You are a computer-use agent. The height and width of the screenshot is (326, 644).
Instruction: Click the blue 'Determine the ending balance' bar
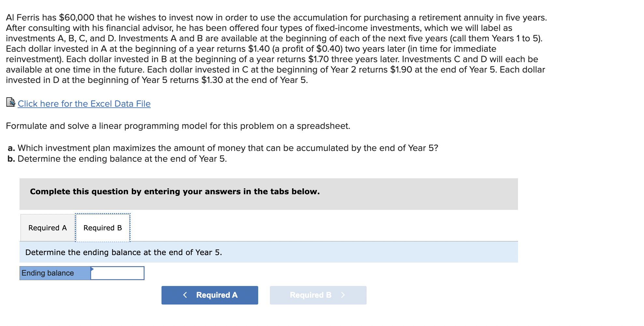(x=269, y=252)
